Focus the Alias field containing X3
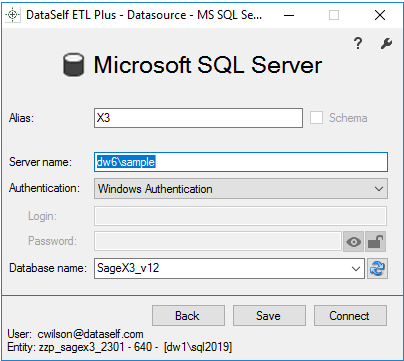The width and height of the screenshot is (404, 361). pos(198,118)
